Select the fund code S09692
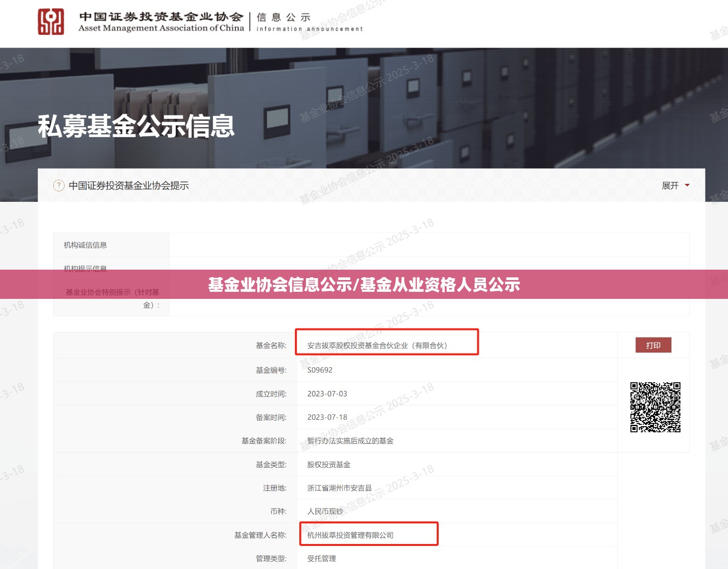 (320, 370)
